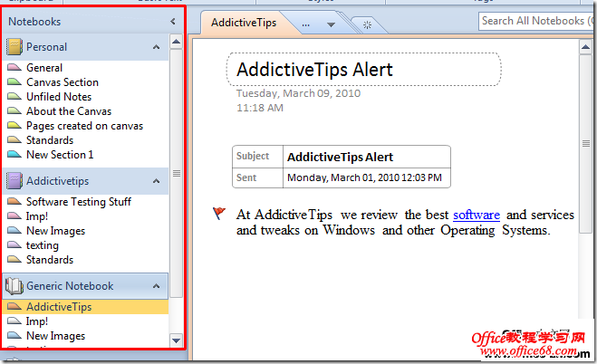Collapse the Personal notebook chevron
This screenshot has height=364, width=597.
pos(156,47)
